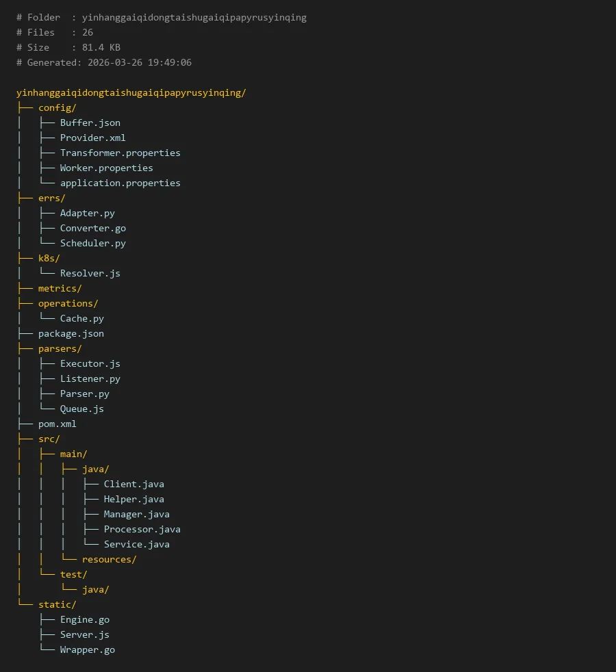Select Transformer.properties file
Viewport: 616px width, 672px height.
click(120, 153)
